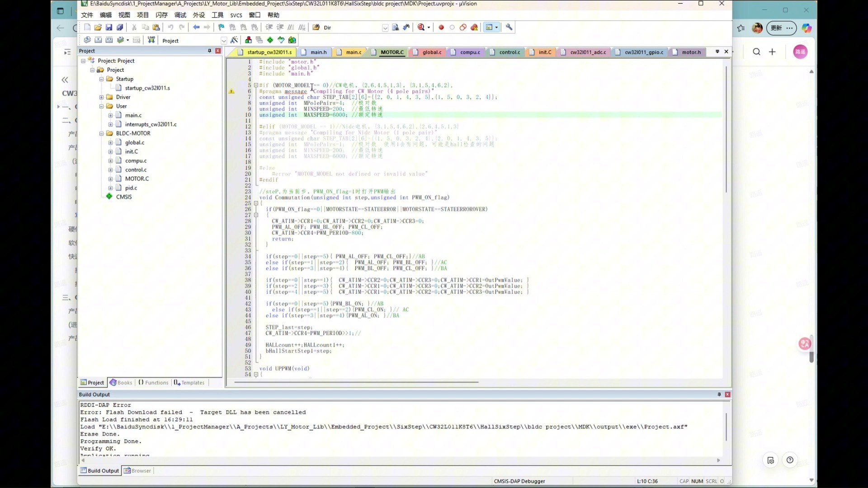Expand the global.c file node
The image size is (868, 488).
110,142
